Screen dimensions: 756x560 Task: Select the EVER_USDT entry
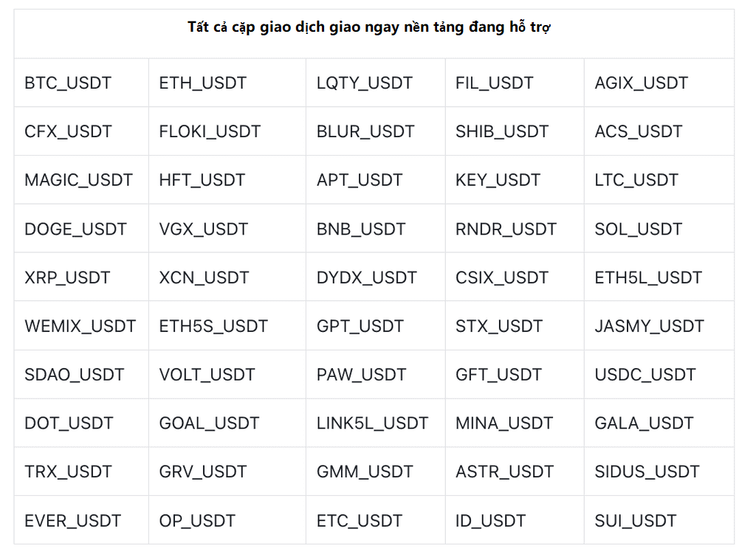[81, 520]
